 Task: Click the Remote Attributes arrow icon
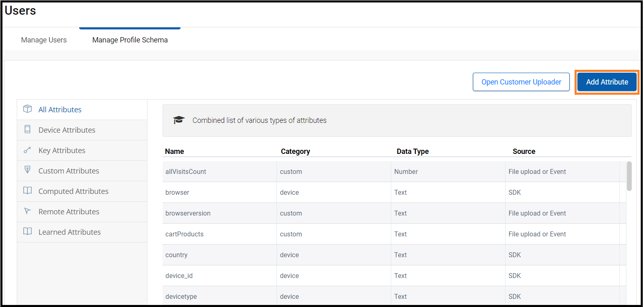(x=27, y=211)
